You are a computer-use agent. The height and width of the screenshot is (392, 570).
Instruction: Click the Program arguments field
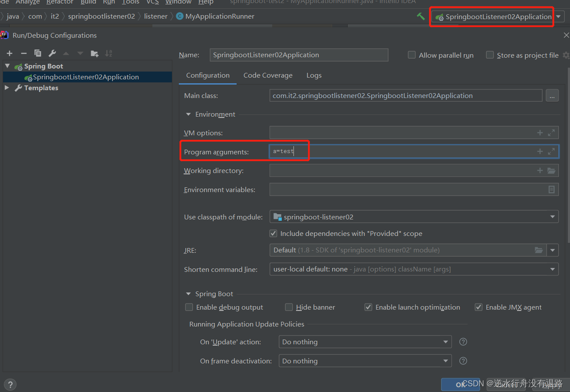tap(414, 151)
